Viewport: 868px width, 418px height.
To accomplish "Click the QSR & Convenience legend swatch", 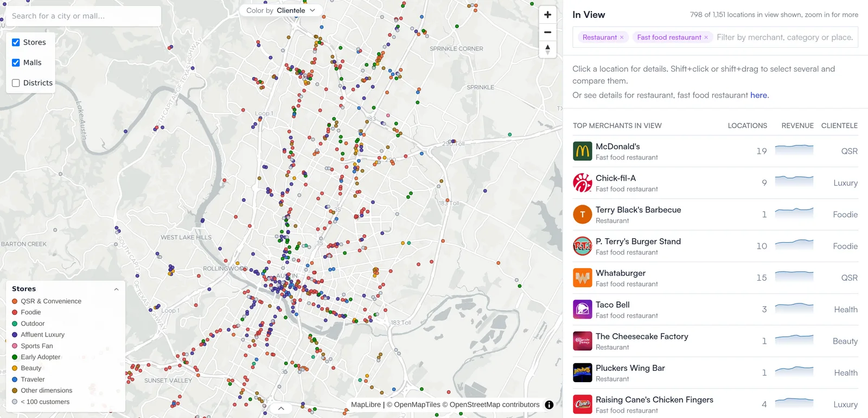I will click(x=15, y=301).
